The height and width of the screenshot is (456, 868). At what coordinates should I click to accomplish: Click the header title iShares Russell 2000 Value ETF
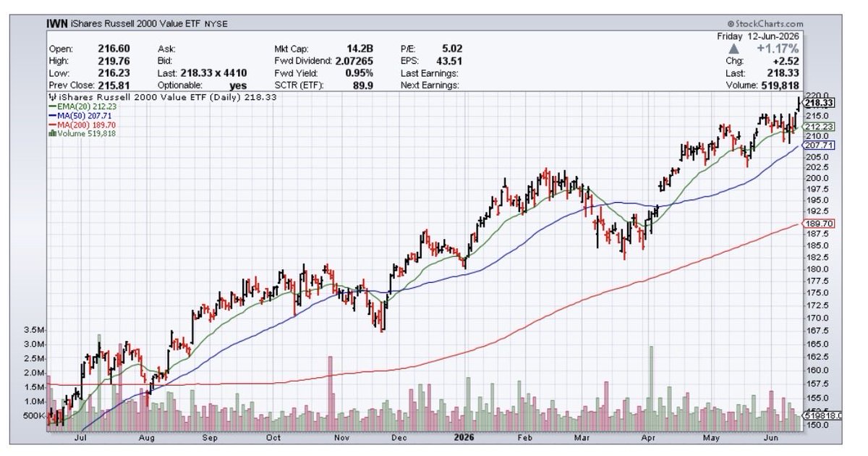135,24
